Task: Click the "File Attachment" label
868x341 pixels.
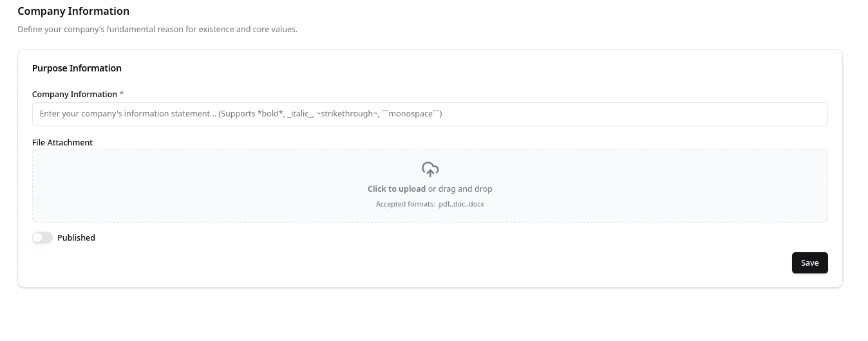Action: 62,142
